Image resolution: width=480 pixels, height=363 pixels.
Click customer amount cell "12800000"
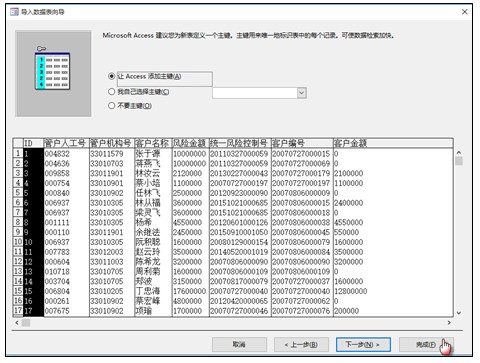click(x=351, y=291)
